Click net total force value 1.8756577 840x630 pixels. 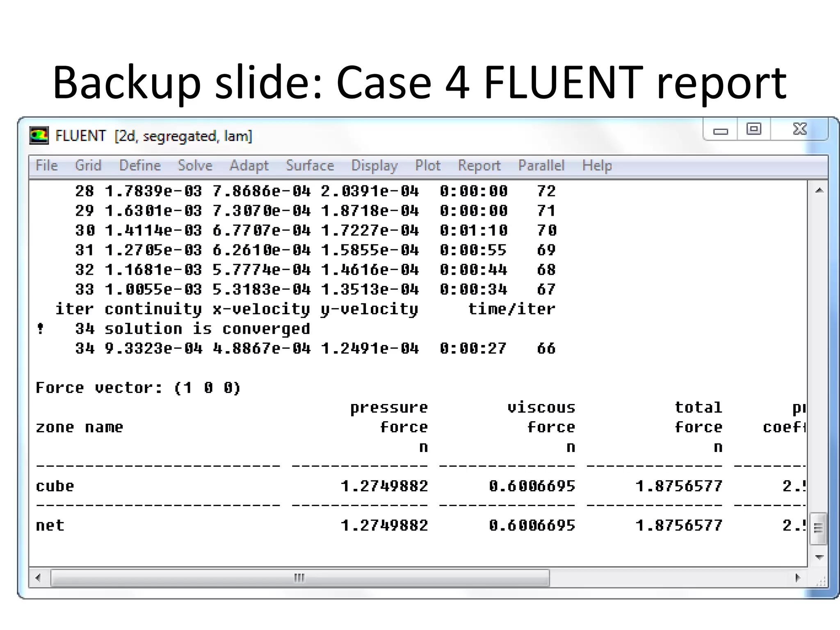pyautogui.click(x=679, y=525)
